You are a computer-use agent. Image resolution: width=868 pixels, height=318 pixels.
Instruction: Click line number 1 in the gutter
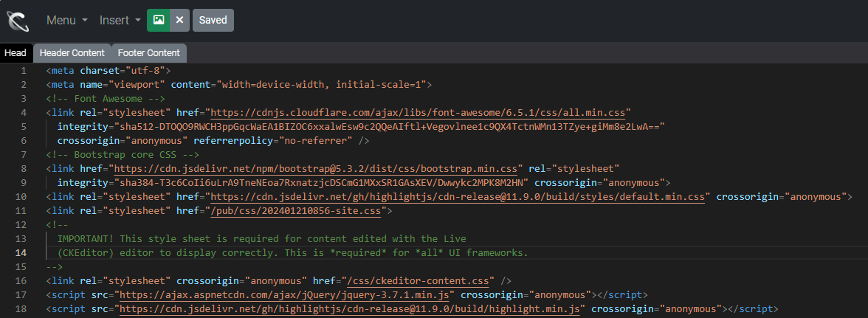tap(24, 71)
